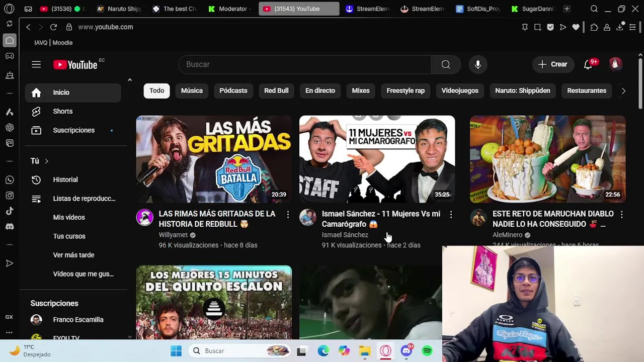Screen dimensions: 644x362
Task: Open the extensions puzzle cube icon
Action: 594,27
